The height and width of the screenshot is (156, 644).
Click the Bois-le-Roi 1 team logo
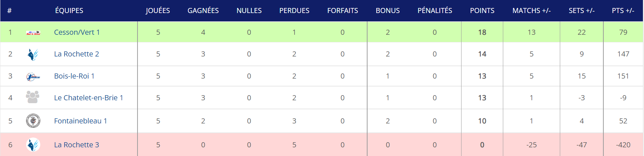(x=33, y=76)
